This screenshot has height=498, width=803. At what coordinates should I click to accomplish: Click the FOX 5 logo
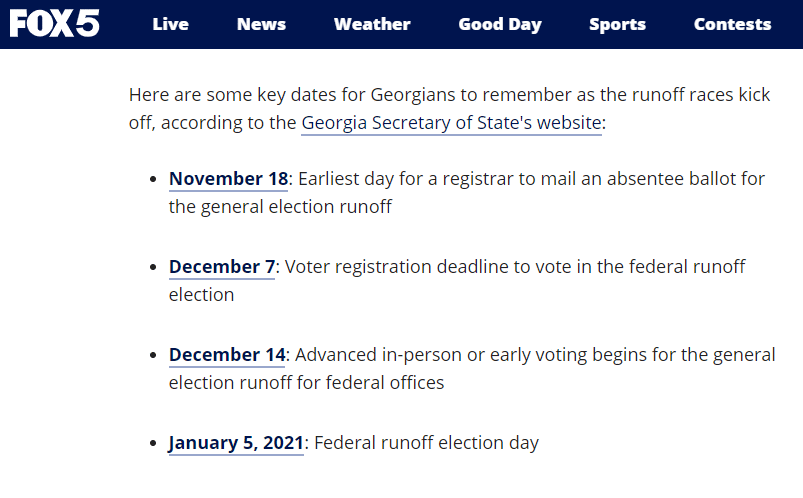[x=55, y=24]
